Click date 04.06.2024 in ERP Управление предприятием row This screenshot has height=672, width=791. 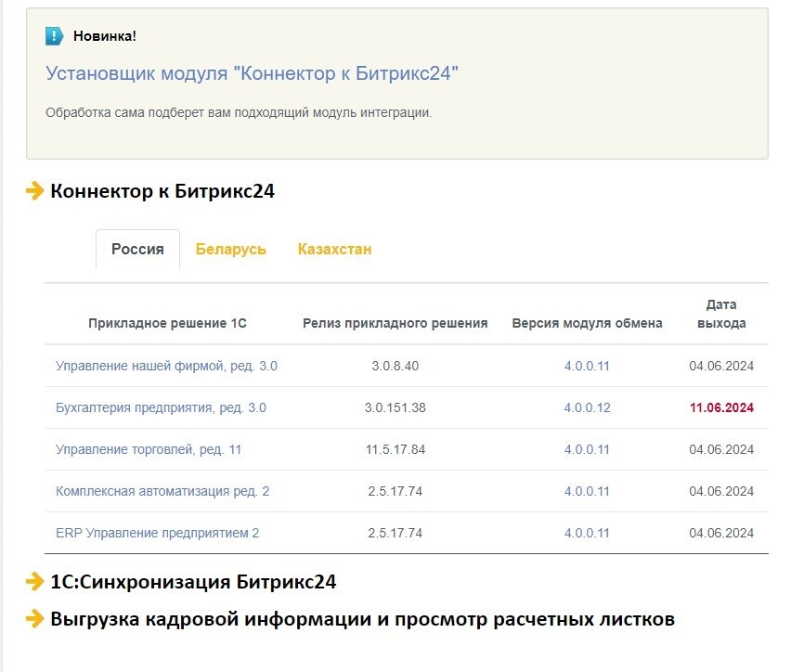[721, 534]
